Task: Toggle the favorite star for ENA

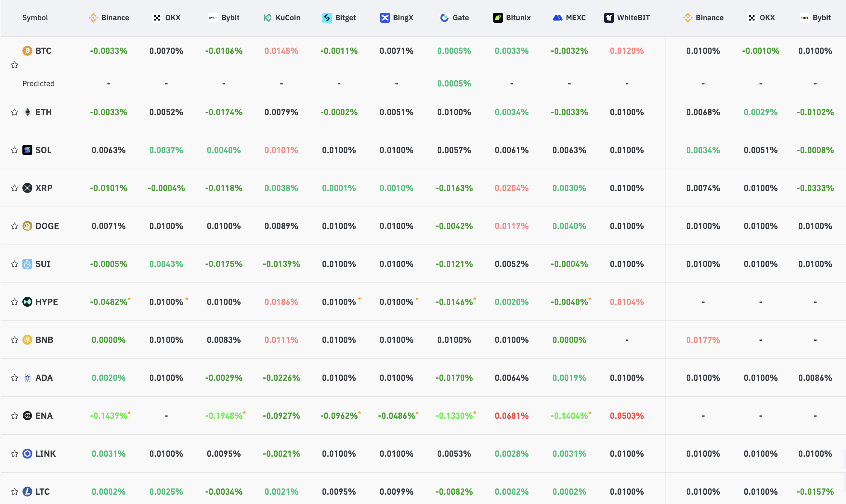Action: tap(15, 416)
